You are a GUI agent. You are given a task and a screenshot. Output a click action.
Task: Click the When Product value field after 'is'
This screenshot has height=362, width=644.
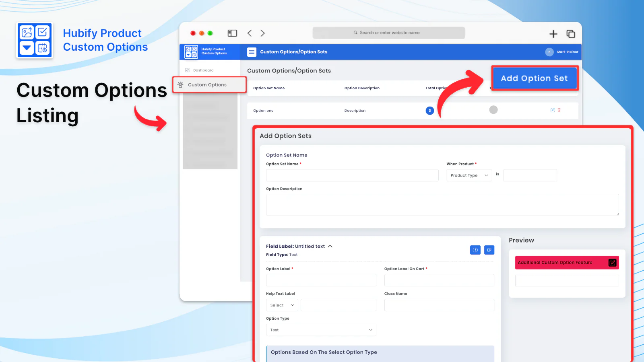point(530,175)
